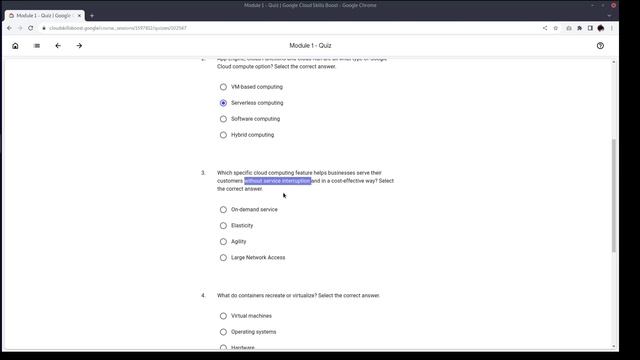Image resolution: width=640 pixels, height=360 pixels.
Task: Open the help question mark icon
Action: point(600,46)
